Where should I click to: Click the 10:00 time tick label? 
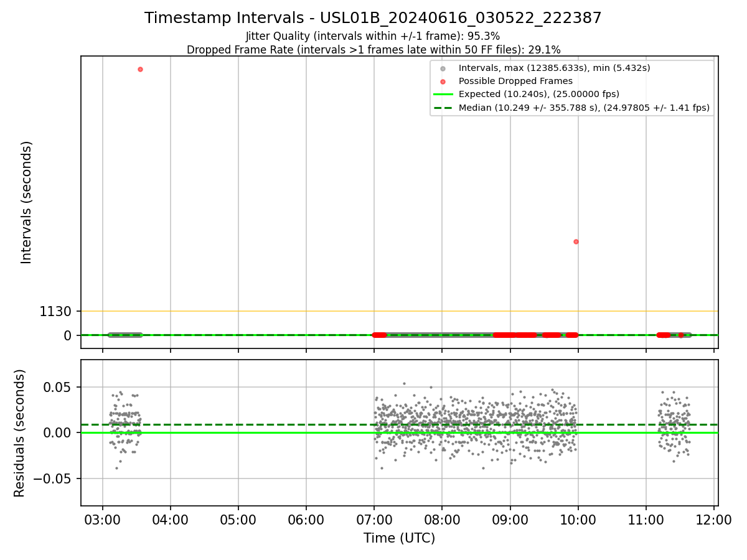(578, 519)
